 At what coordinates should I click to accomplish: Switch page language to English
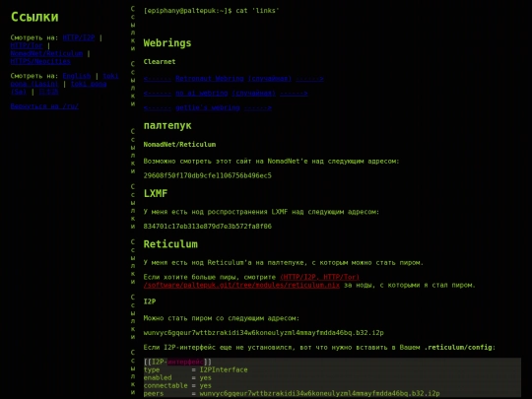tap(77, 76)
